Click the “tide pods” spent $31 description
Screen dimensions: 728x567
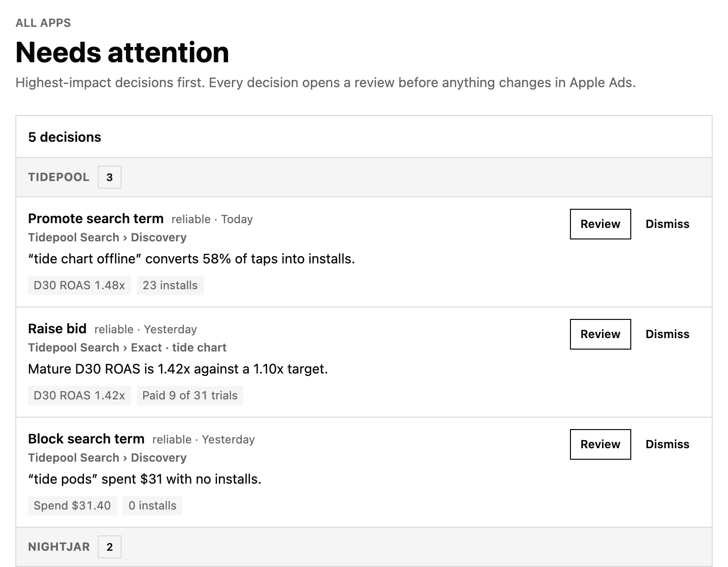(145, 479)
